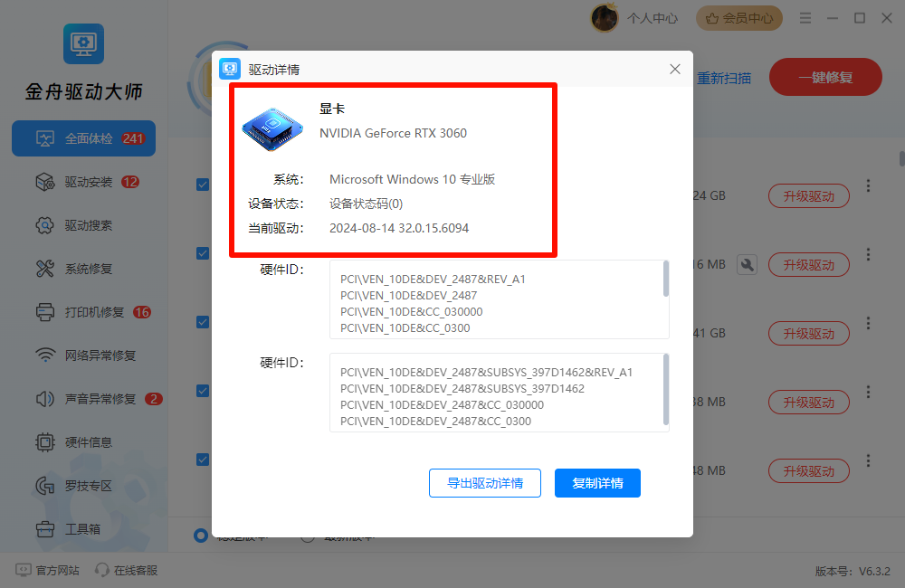Click the chip icon for 硬件信息
905x588 pixels.
click(x=45, y=442)
